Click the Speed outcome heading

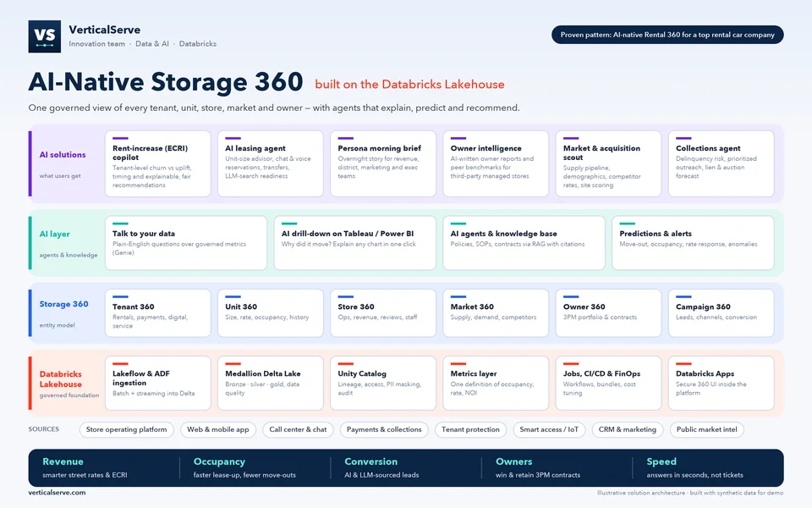click(661, 461)
